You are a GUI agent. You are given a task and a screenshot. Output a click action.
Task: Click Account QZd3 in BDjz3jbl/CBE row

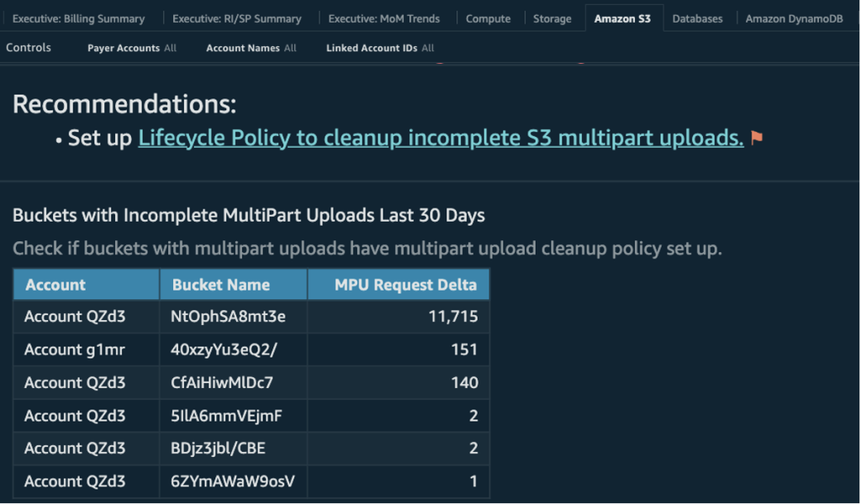click(x=87, y=448)
